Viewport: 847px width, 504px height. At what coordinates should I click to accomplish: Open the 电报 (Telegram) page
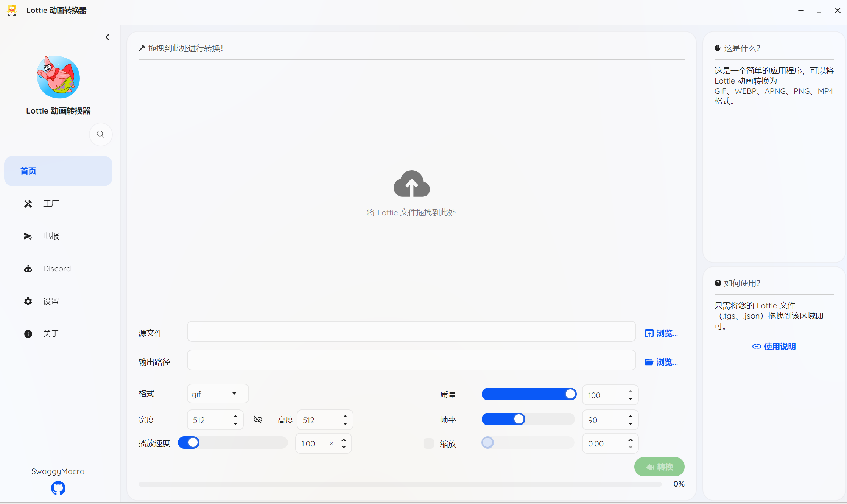coord(51,236)
